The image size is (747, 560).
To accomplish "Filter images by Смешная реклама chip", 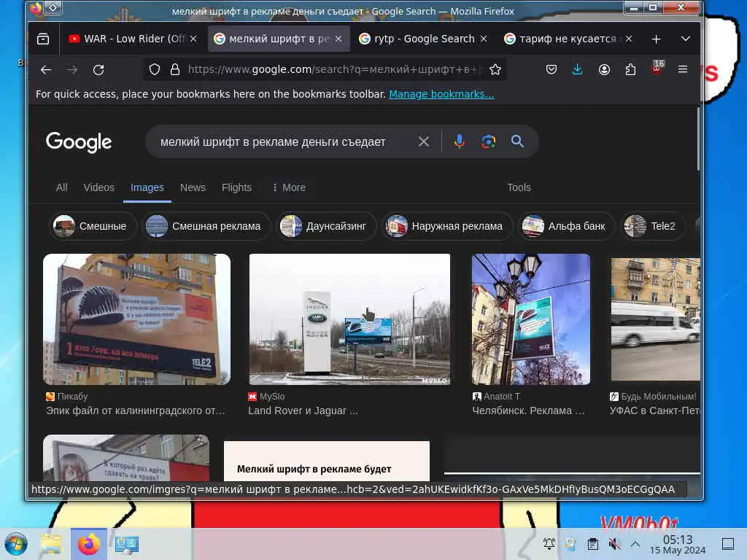I will 205,226.
